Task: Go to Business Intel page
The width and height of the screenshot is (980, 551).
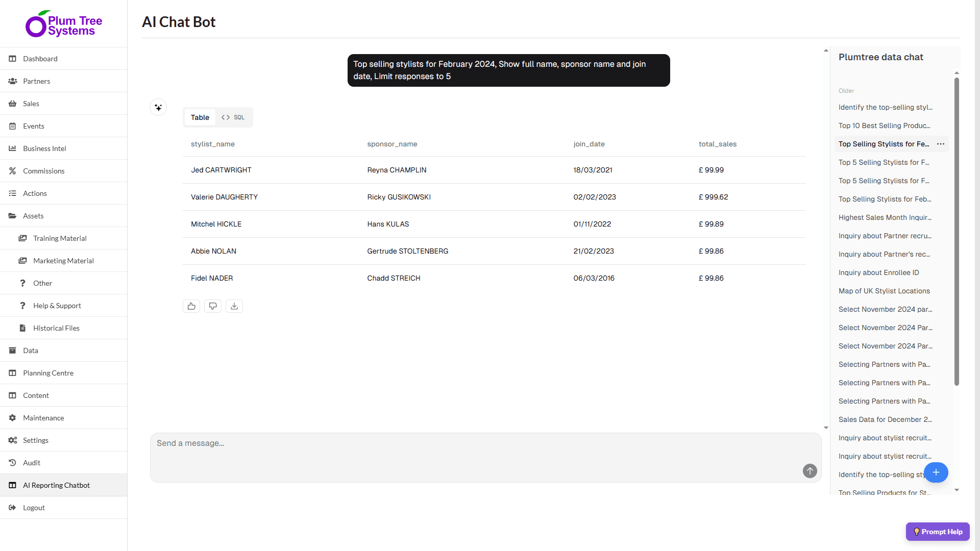Action: coord(44,148)
